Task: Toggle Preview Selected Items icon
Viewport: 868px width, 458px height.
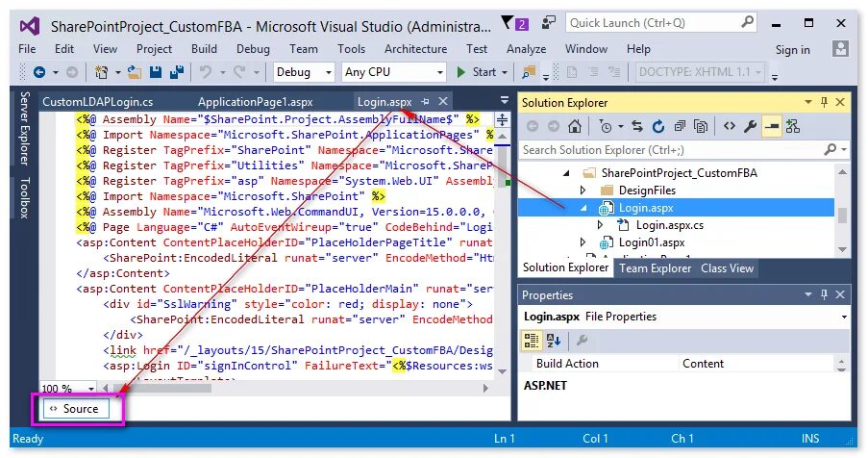Action: (771, 127)
